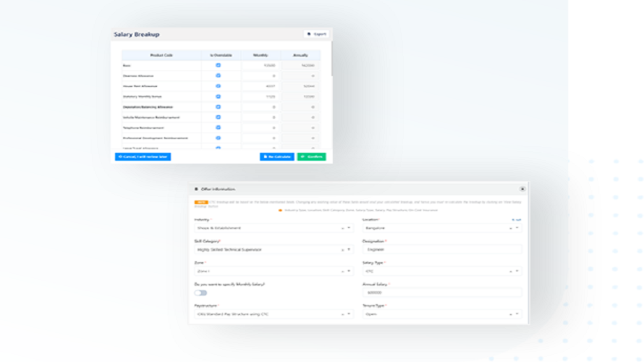Clear the Industry dropdown selection with its x
Viewport: 644px width, 362px height.
[342, 228]
